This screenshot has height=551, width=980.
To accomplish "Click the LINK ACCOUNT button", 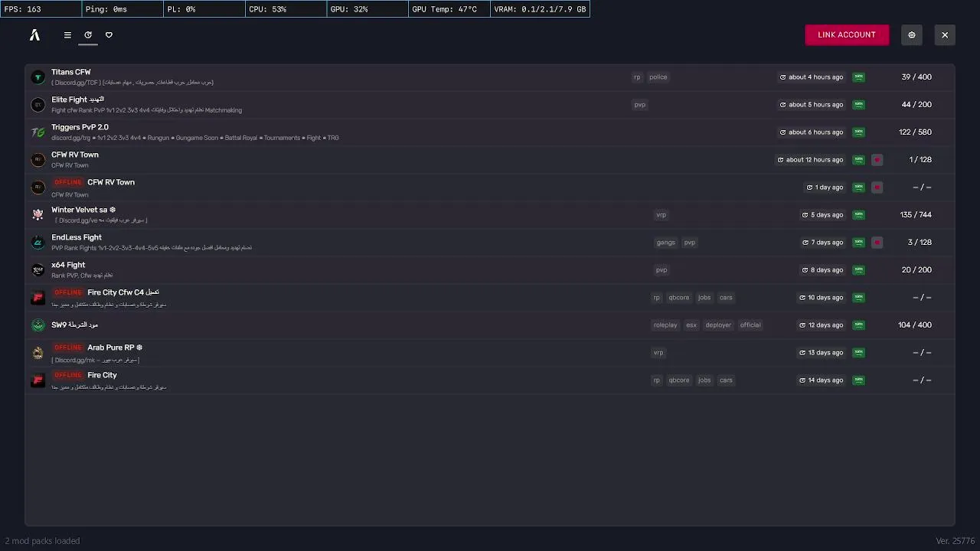I will (x=847, y=34).
